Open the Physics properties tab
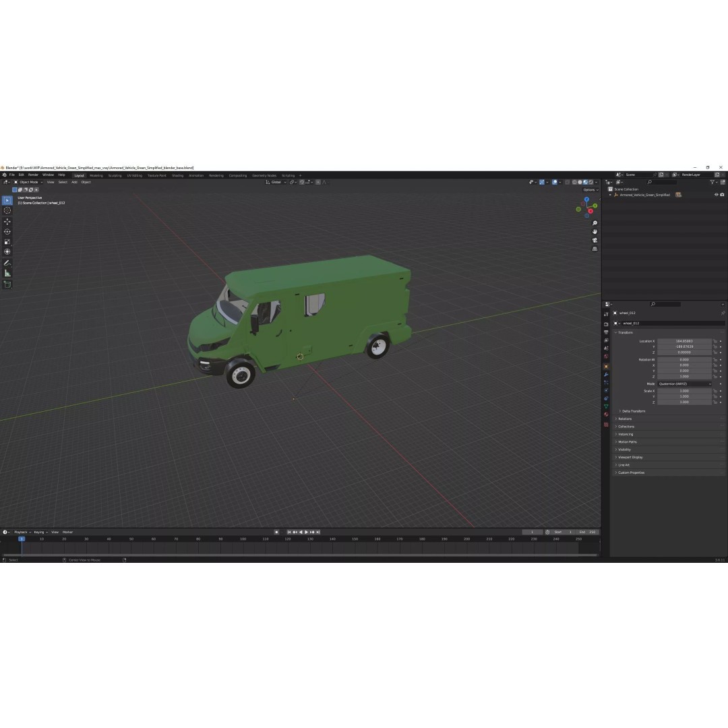Viewport: 728px width, 728px height. pos(606,390)
